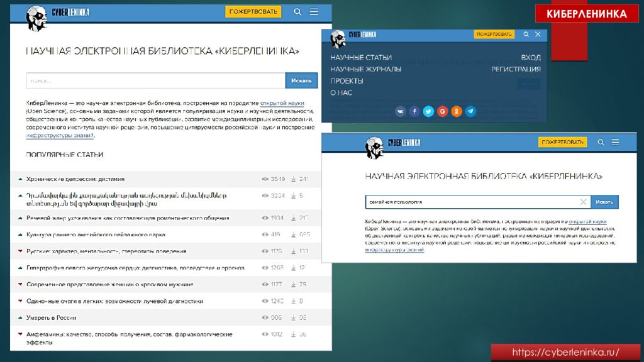Open 'Современное представление женщин о красивом мужчине'
The width and height of the screenshot is (644, 362).
tap(109, 285)
